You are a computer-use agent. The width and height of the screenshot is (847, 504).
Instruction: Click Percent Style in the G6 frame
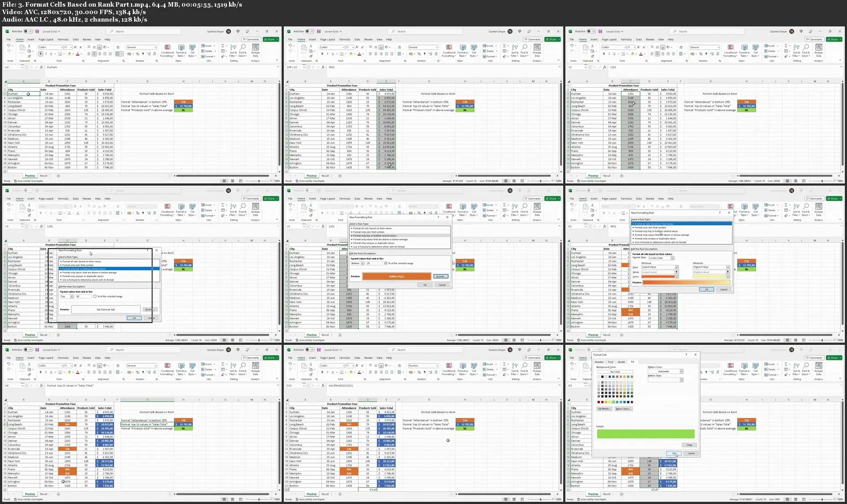click(137, 372)
